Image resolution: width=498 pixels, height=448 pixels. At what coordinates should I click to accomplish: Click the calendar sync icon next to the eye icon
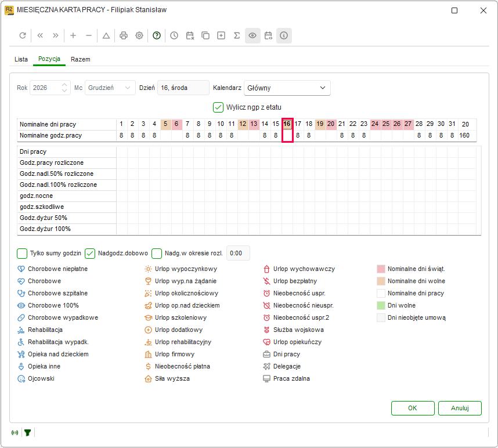[268, 35]
